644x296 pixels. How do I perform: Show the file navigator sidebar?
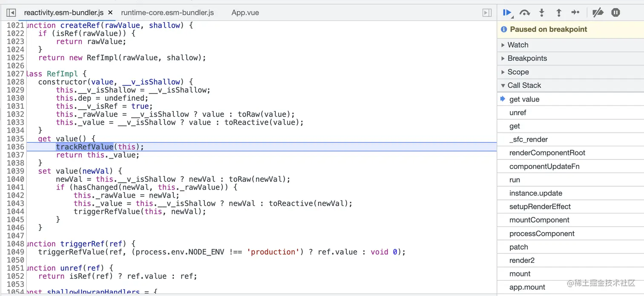point(11,13)
